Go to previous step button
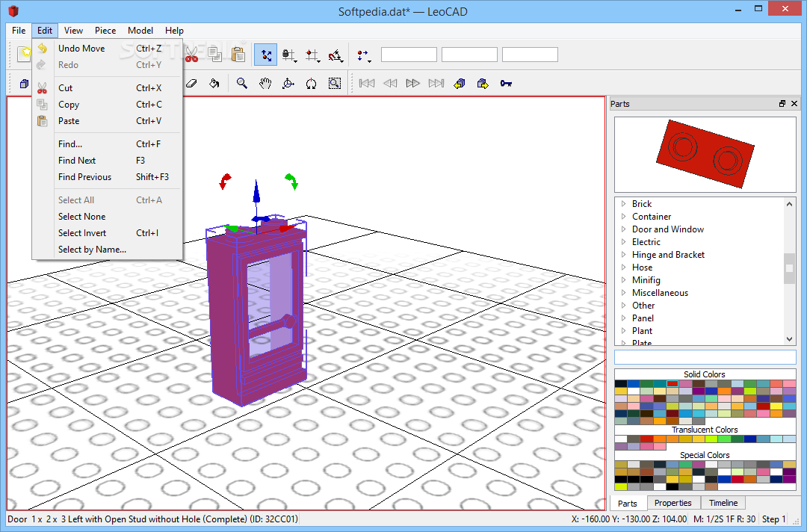 point(390,84)
